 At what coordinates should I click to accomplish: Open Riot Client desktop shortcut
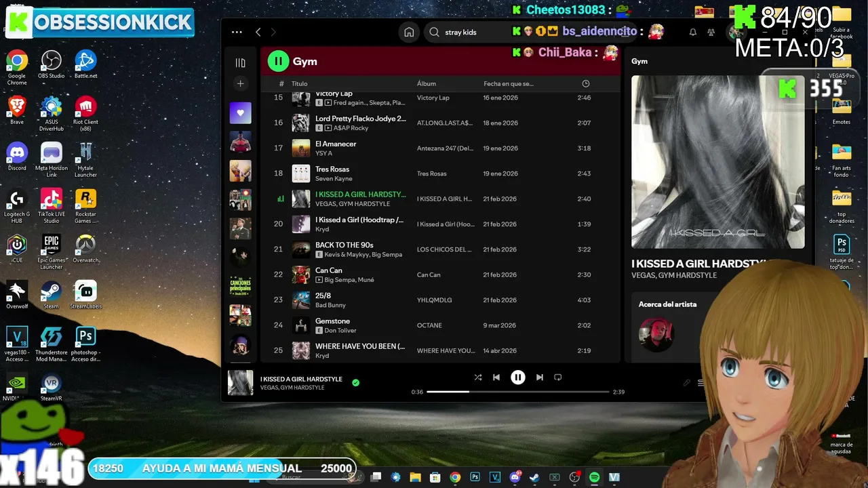point(85,114)
